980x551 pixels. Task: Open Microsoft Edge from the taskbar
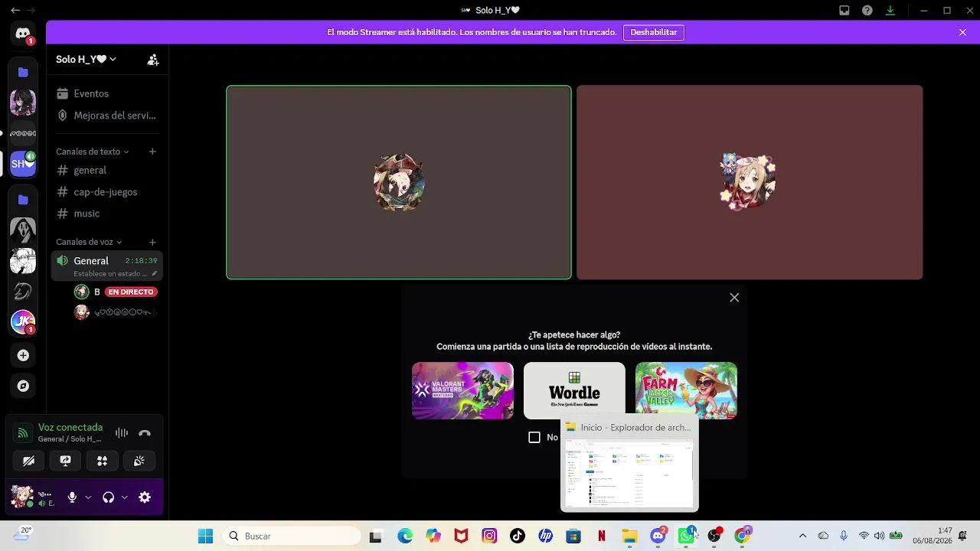click(x=405, y=536)
